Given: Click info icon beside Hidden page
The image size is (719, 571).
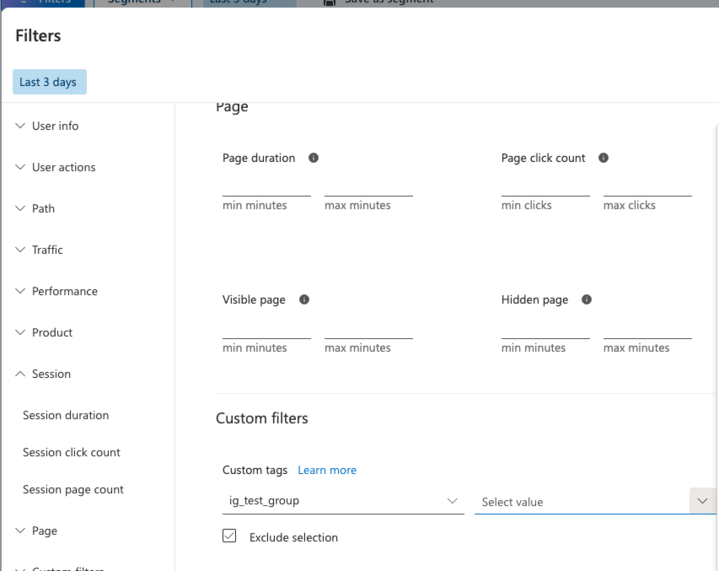Looking at the screenshot, I should coord(587,300).
